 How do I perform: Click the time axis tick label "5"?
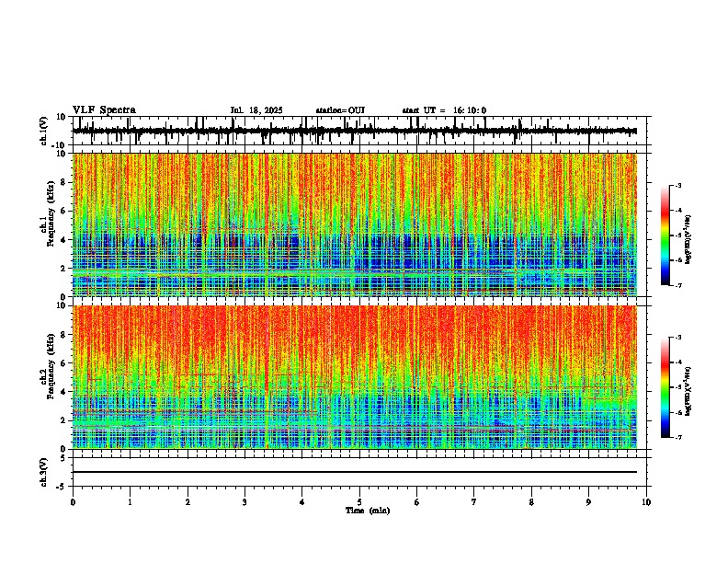click(359, 502)
